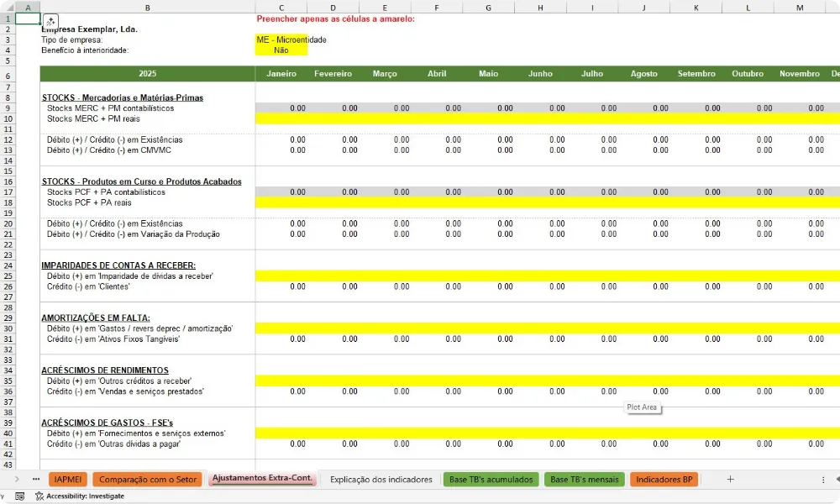
Task: Click Crédito em 'Outras dívidas a pagar' label
Action: [x=113, y=444]
